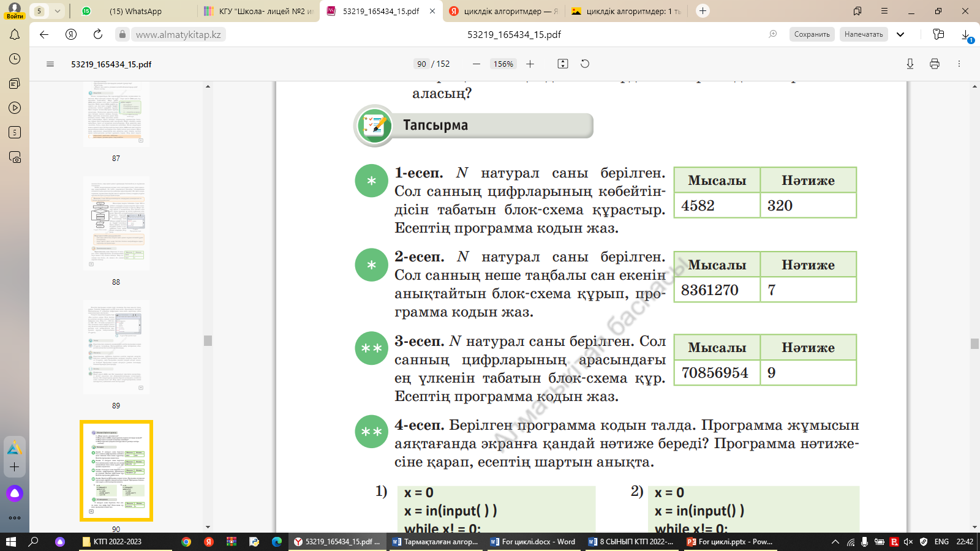This screenshot has height=551, width=980.
Task: Launch the purple Alice assistant in the sidebar
Action: pos(15,493)
